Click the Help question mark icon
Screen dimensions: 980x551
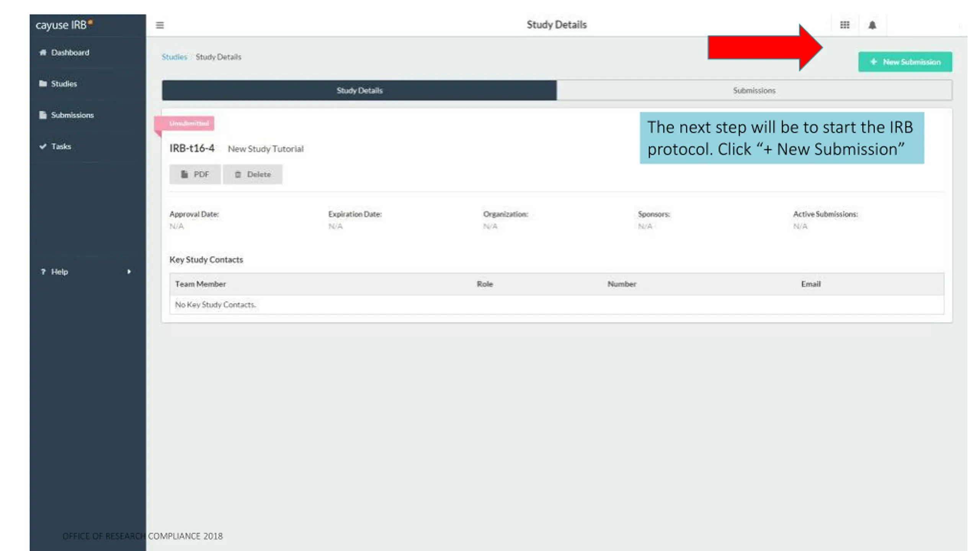click(x=43, y=272)
